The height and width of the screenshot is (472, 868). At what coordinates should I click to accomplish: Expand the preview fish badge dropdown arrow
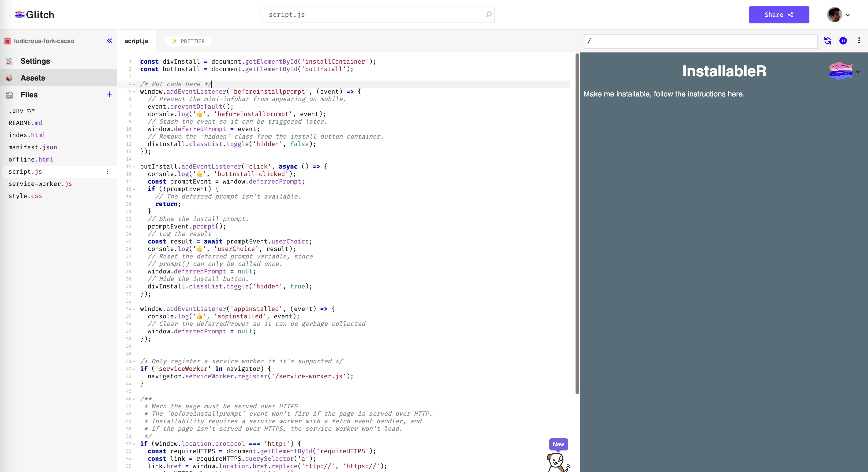tap(858, 71)
